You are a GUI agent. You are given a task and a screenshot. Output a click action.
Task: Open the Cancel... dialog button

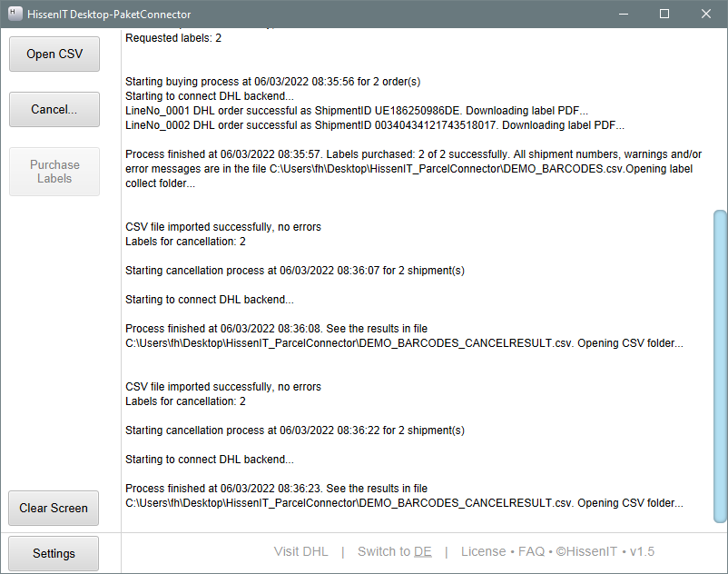pyautogui.click(x=54, y=109)
